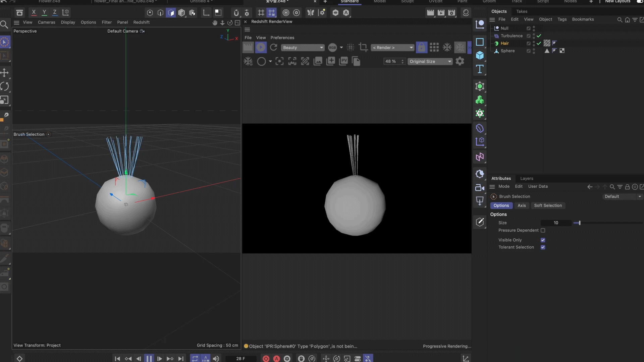Click the Camera object icon
644x362 pixels.
480,188
